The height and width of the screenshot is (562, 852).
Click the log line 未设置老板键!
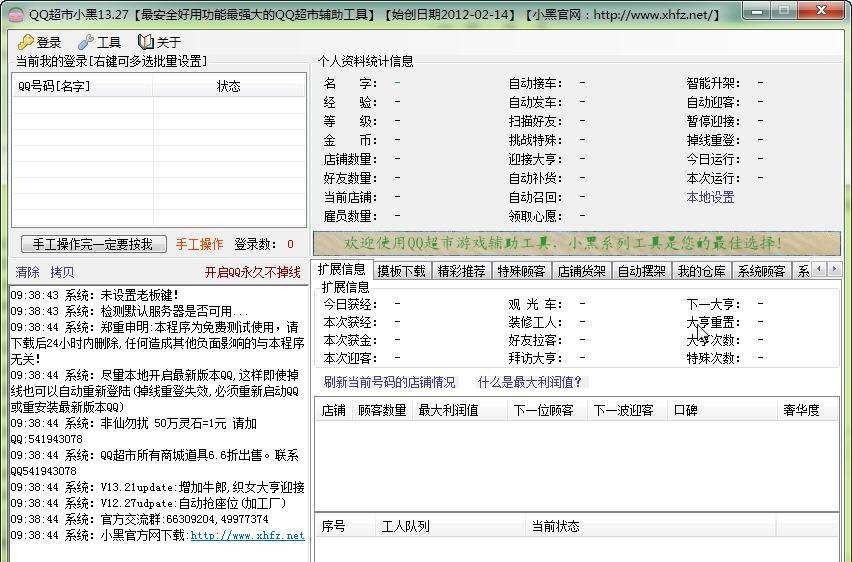click(x=95, y=295)
